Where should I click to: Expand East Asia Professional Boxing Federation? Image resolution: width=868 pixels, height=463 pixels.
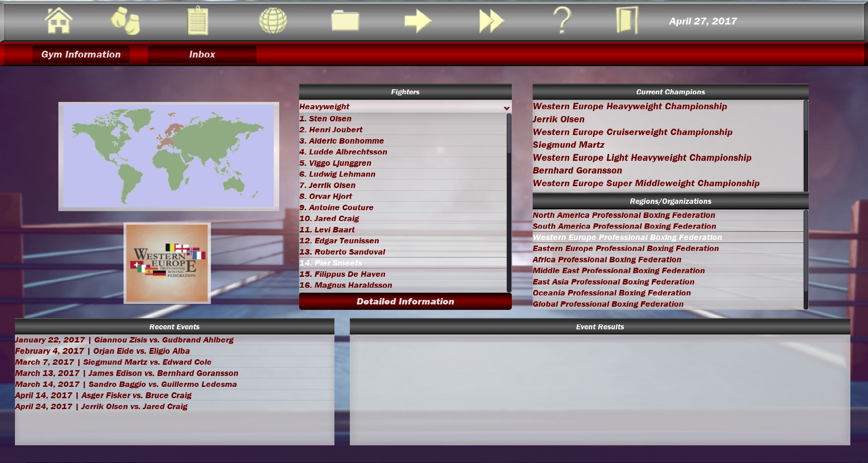point(614,281)
